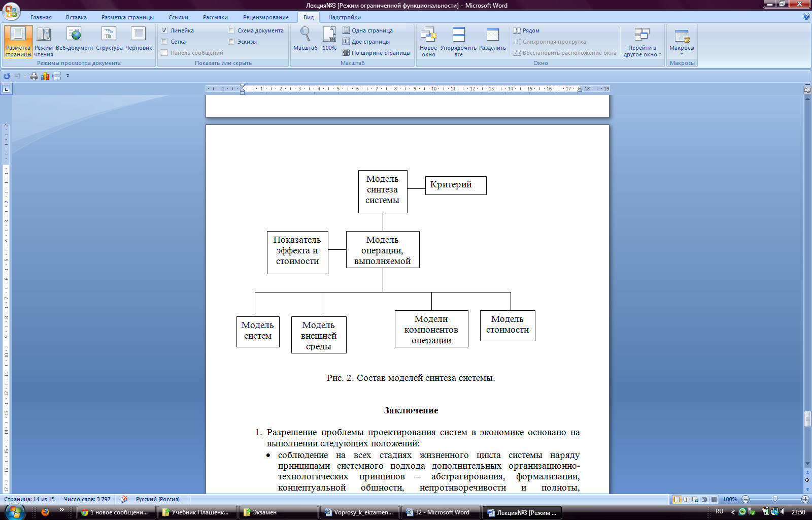
Task: Click the paragraph spacing icon in quick access
Action: 56,76
